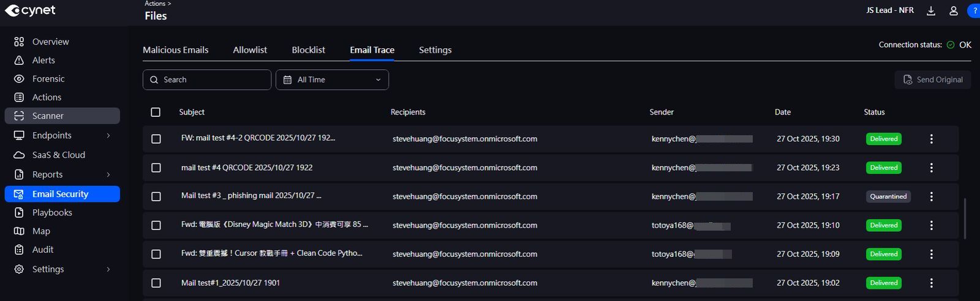
Task: Switch to the Malicious Emails tab
Action: tap(175, 50)
